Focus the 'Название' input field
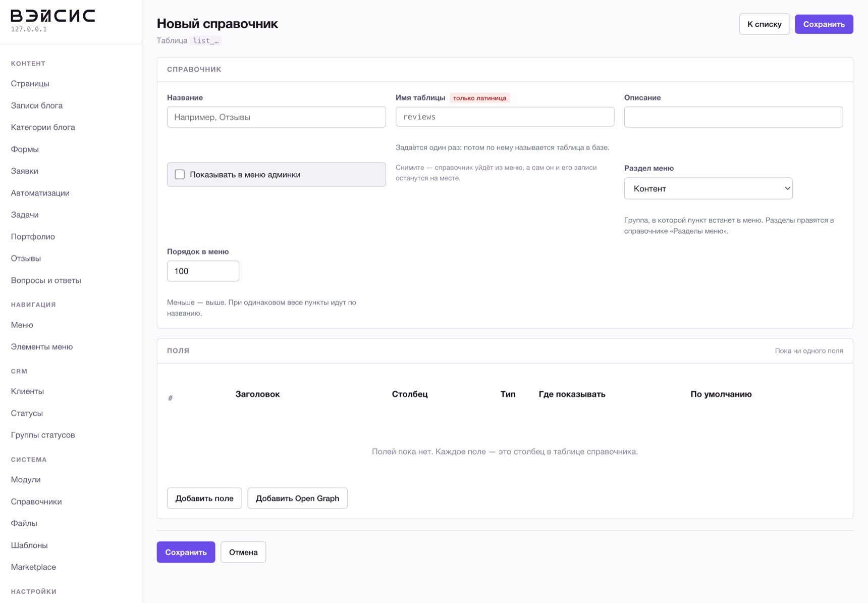 [x=276, y=117]
